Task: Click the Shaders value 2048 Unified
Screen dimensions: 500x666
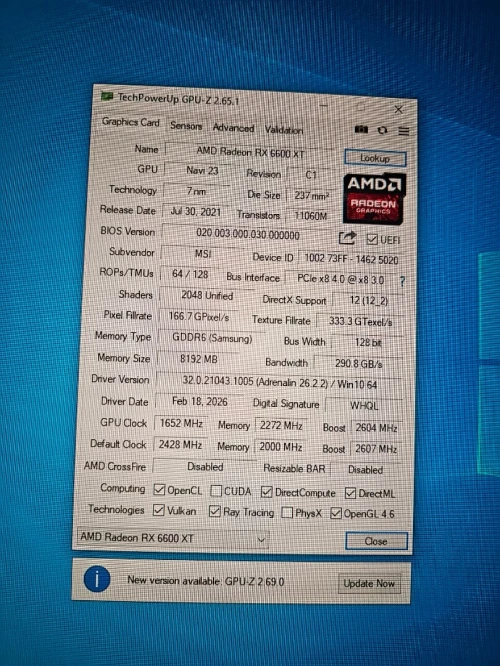Action: tap(207, 295)
